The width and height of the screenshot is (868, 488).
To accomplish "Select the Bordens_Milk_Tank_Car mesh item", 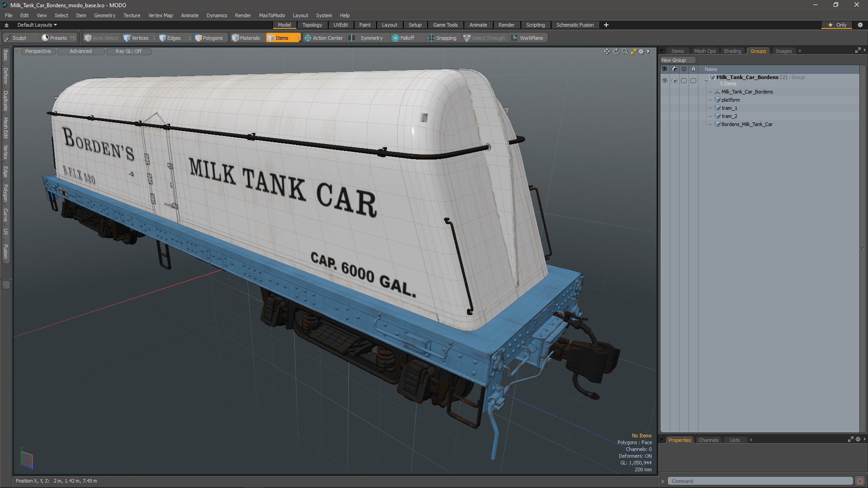I will [x=747, y=124].
